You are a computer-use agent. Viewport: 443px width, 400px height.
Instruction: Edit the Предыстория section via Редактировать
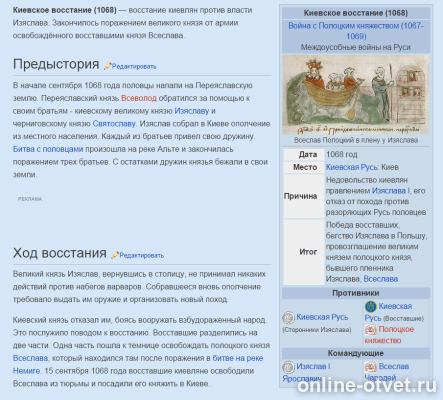tap(134, 66)
